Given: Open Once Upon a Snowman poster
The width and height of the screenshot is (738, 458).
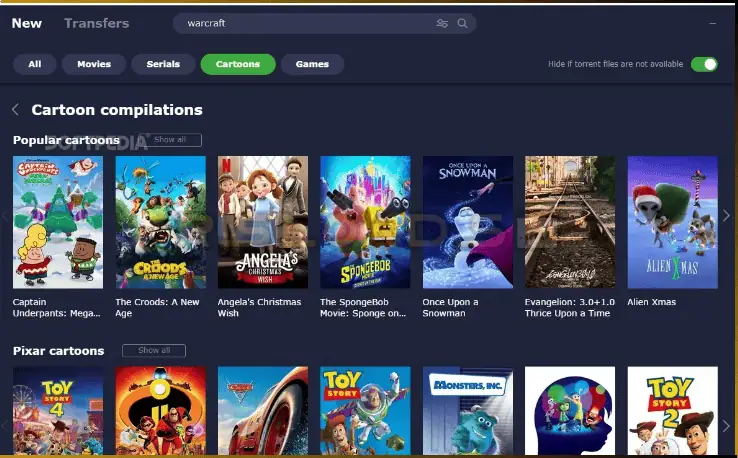Looking at the screenshot, I should click(468, 222).
